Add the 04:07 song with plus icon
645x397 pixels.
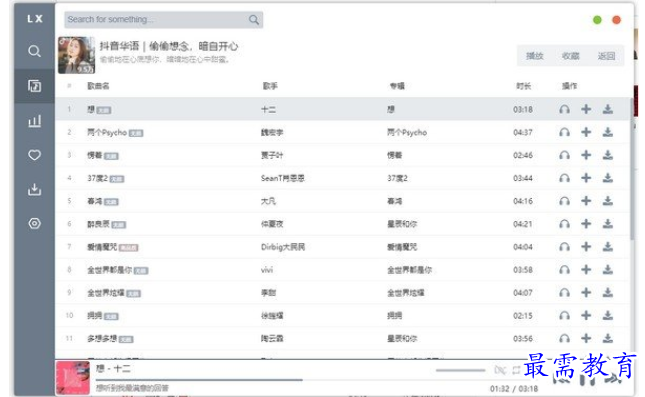pyautogui.click(x=586, y=293)
